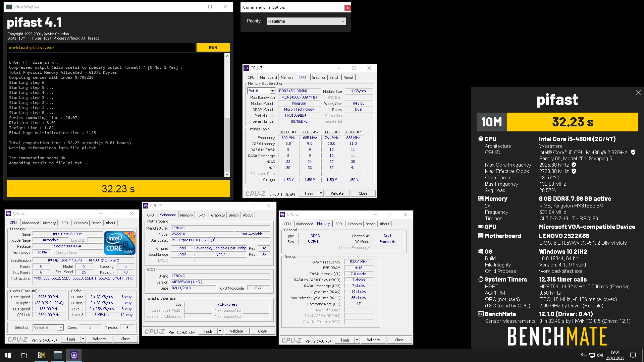644x362 pixels.
Task: Switch to Graphics tab in SPD CPU-Z window
Action: pos(318,77)
